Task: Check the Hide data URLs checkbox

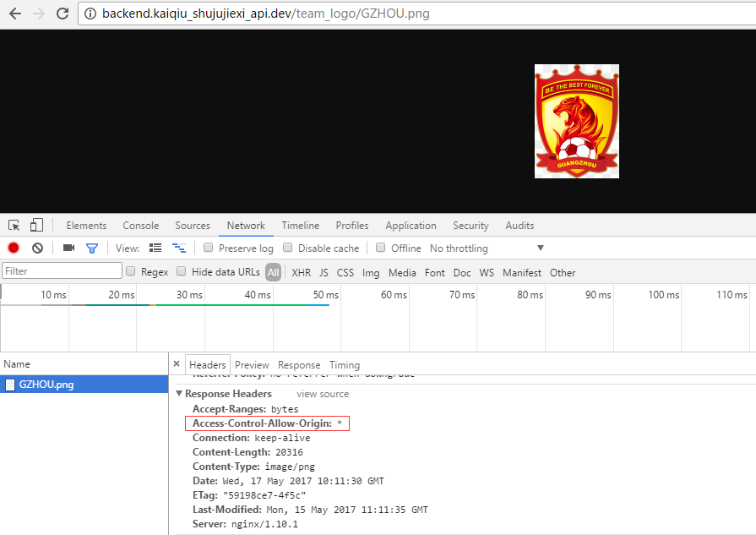Action: 182,271
